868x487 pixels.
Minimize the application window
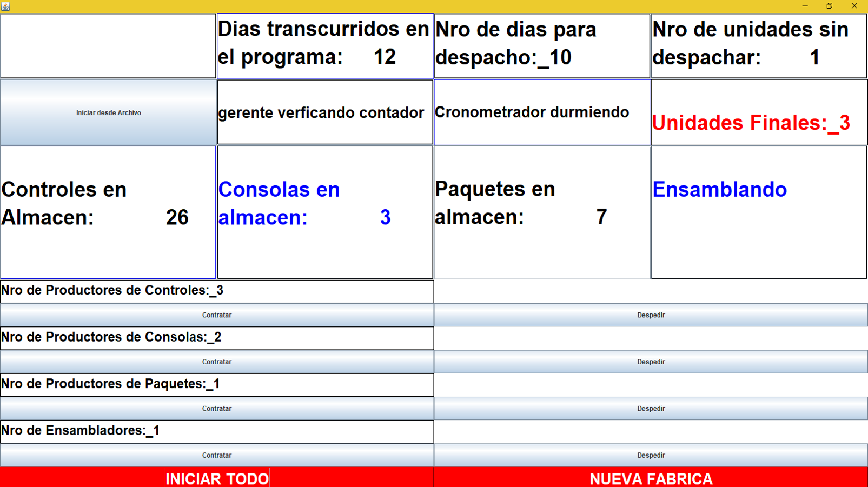click(805, 6)
